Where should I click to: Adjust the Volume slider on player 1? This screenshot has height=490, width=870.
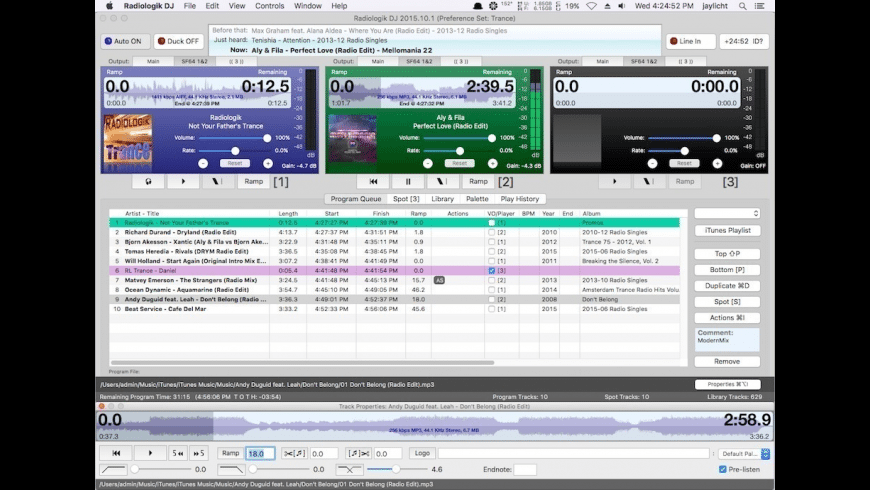tap(233, 138)
